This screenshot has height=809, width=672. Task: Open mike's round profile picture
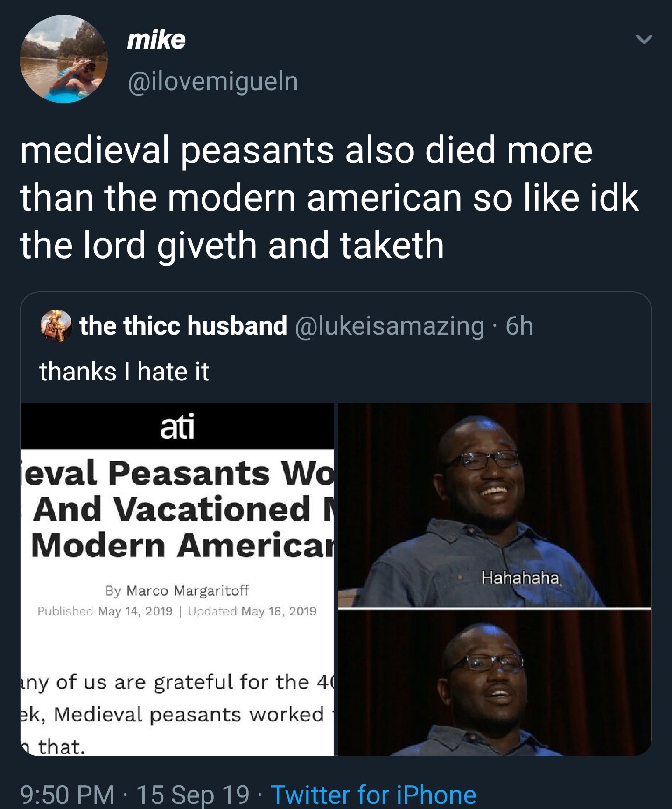(63, 59)
